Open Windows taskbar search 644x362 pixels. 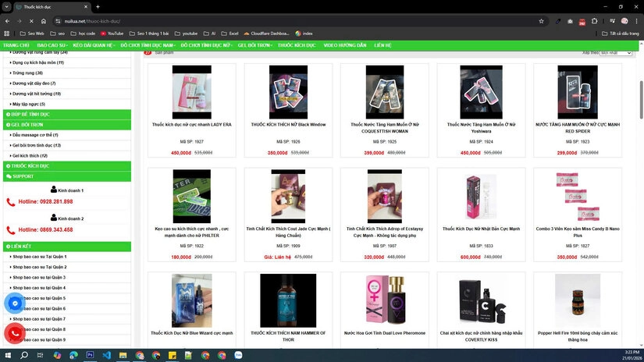pyautogui.click(x=24, y=355)
